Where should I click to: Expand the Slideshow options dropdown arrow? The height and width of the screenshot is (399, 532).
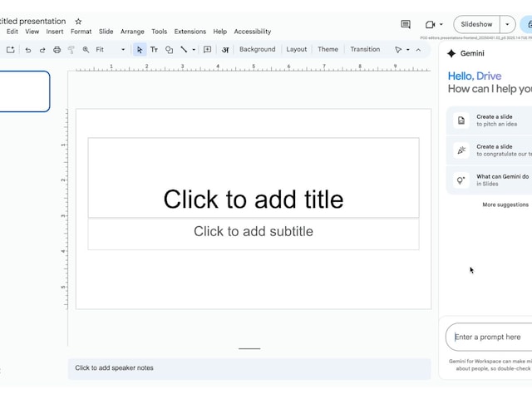[507, 25]
